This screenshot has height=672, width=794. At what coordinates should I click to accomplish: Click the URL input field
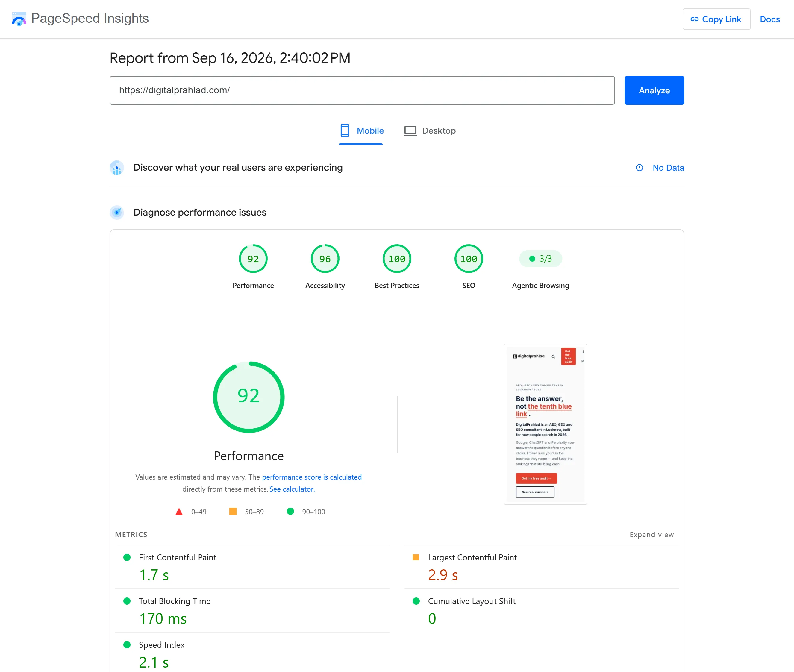click(362, 90)
